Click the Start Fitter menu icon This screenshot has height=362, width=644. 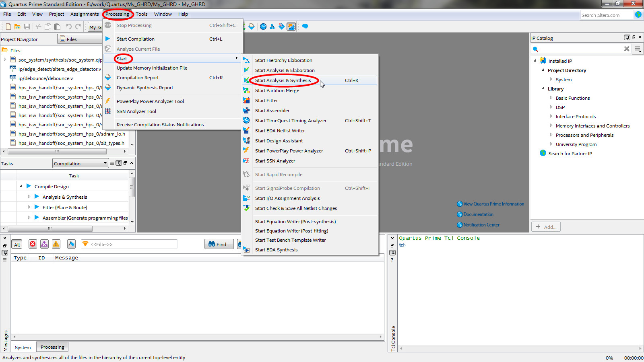click(x=246, y=100)
